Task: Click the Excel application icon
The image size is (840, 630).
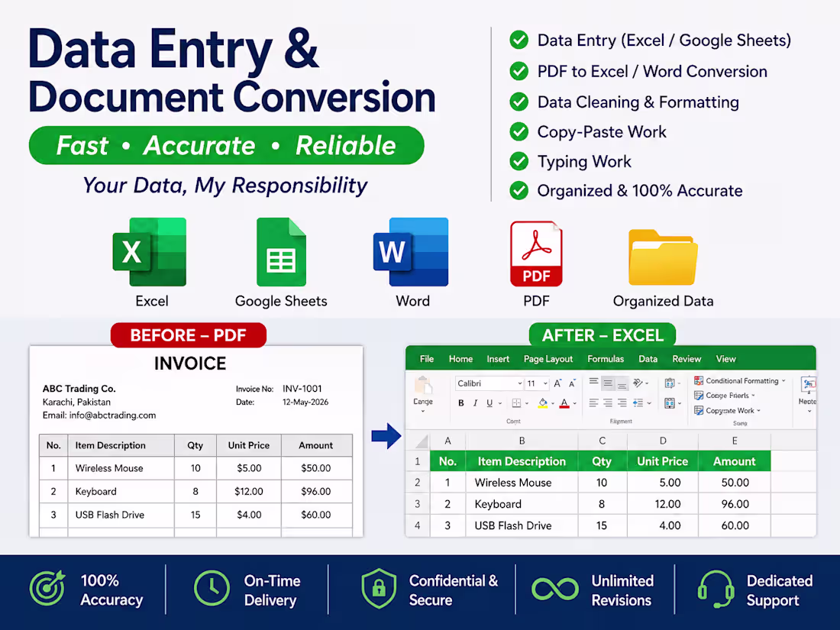Action: tap(150, 252)
